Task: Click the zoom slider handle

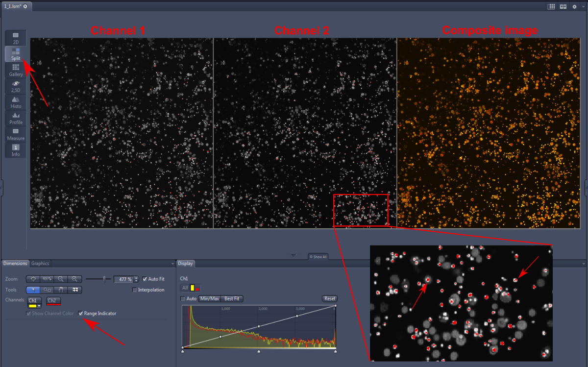Action: coord(104,279)
